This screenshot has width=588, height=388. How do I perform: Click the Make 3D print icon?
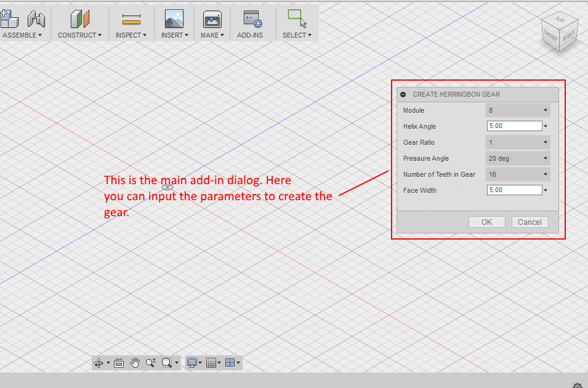coord(212,19)
